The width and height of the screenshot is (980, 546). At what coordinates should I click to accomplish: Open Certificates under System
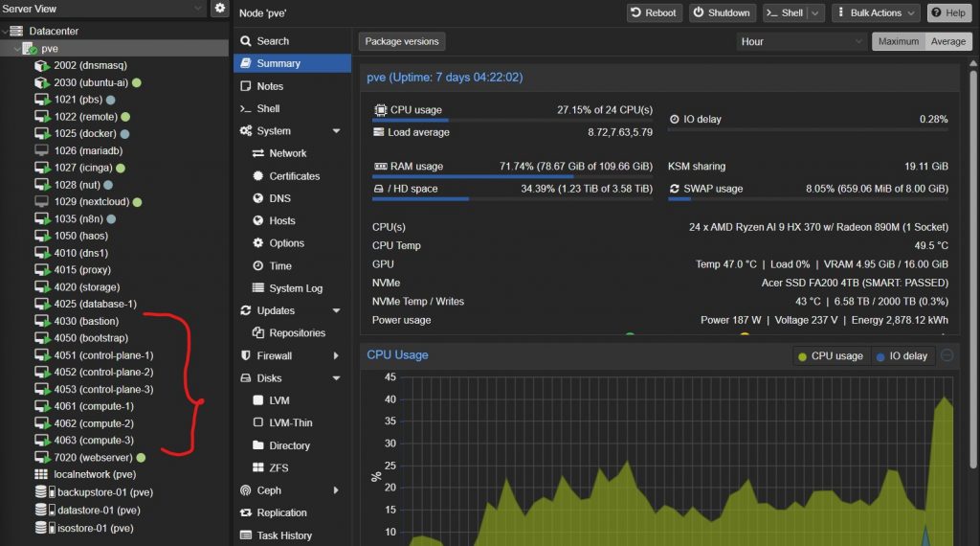[x=295, y=176]
